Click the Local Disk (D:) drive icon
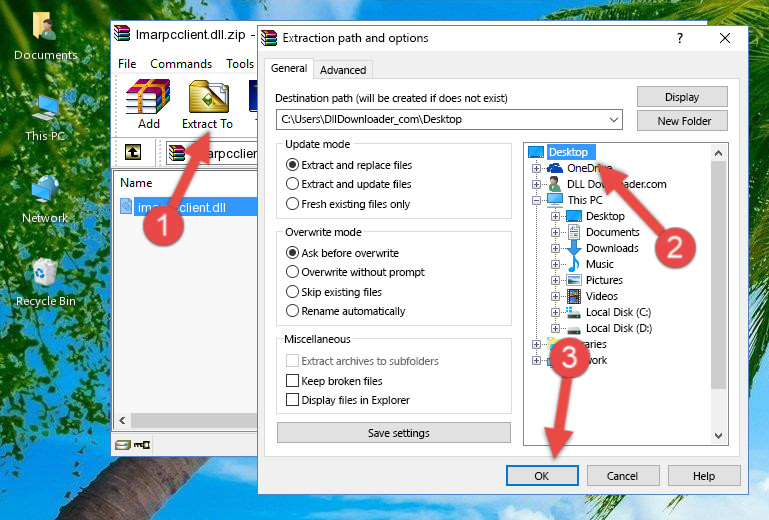The height and width of the screenshot is (520, 769). (x=574, y=329)
